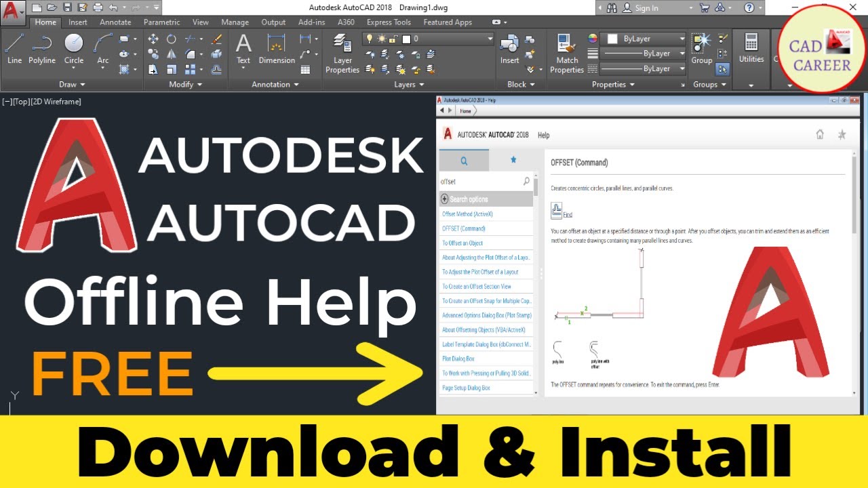Viewport: 868px width, 488px height.
Task: Click the New drawing icon in Quick Access
Action: [x=36, y=7]
